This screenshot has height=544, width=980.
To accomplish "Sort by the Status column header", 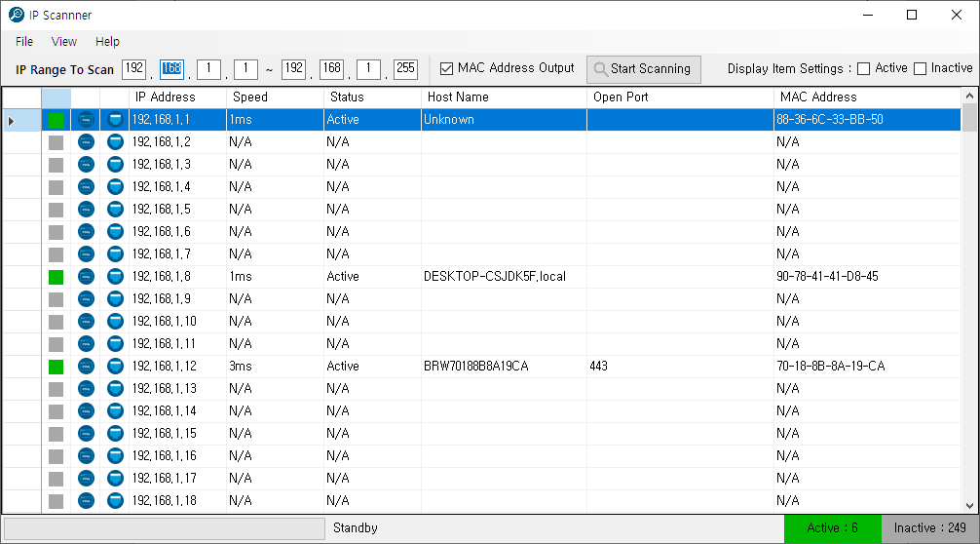I will 372,97.
